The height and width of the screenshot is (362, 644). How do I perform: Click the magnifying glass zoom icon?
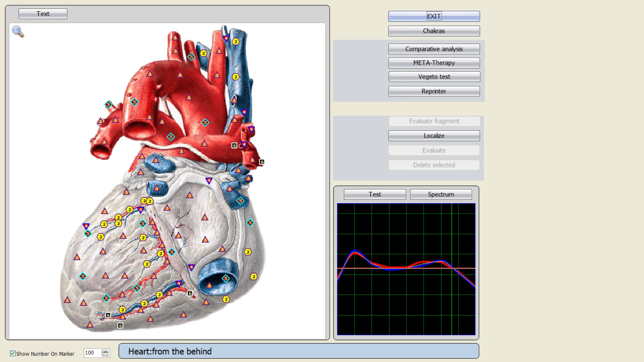[x=18, y=32]
